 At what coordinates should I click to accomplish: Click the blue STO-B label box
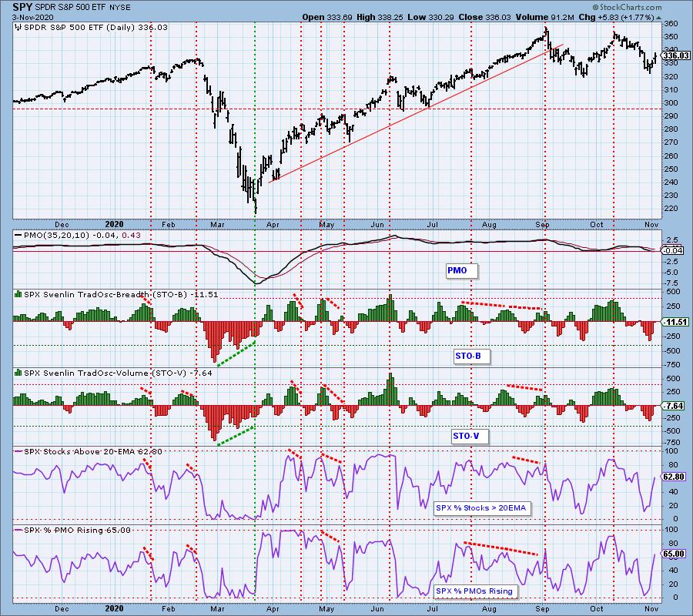[471, 357]
